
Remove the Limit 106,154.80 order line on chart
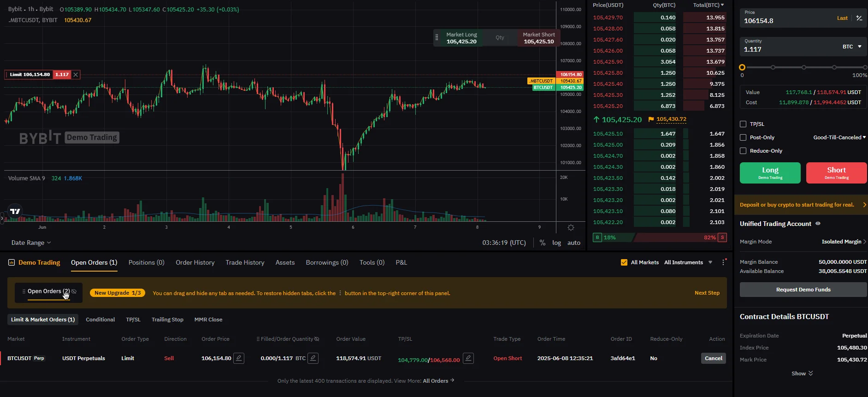coord(76,74)
